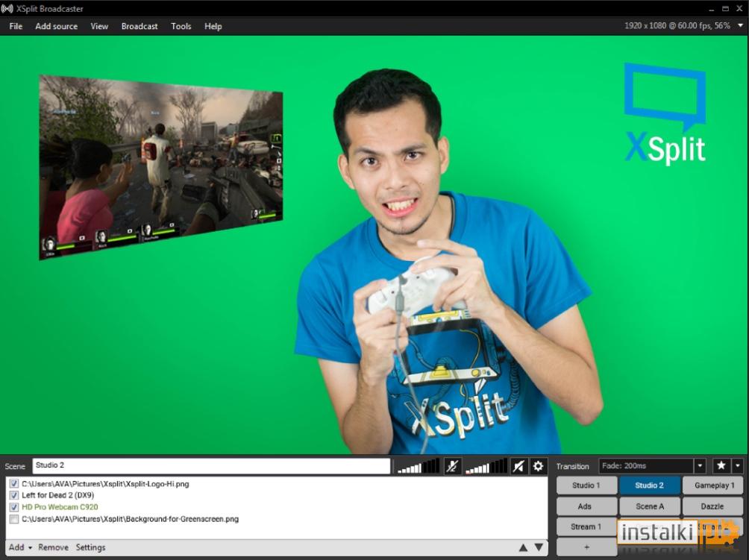This screenshot has height=560, width=749.
Task: Switch to Stream 1 scene
Action: pos(586,526)
